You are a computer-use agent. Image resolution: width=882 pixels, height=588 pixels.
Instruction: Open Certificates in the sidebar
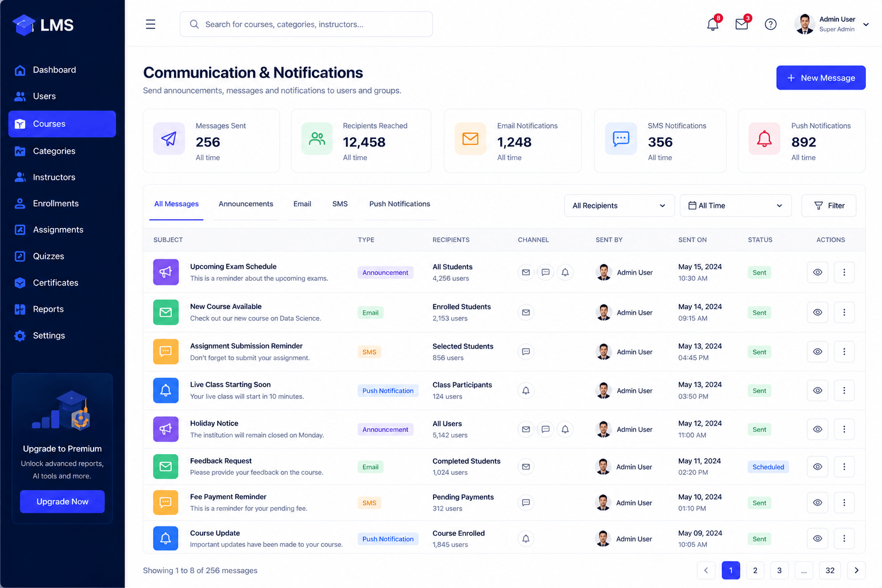click(62, 283)
